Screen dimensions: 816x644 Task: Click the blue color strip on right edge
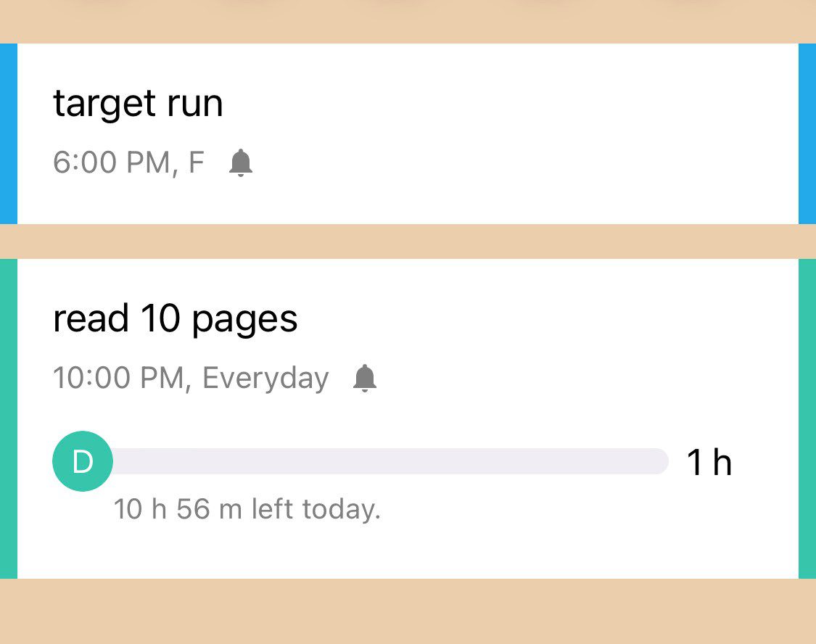click(807, 134)
